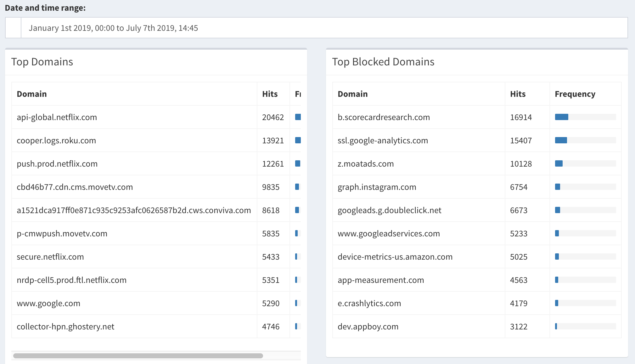Viewport: 635px width, 364px height.
Task: Open googleads.g.doubleclick.net entry
Action: point(389,210)
